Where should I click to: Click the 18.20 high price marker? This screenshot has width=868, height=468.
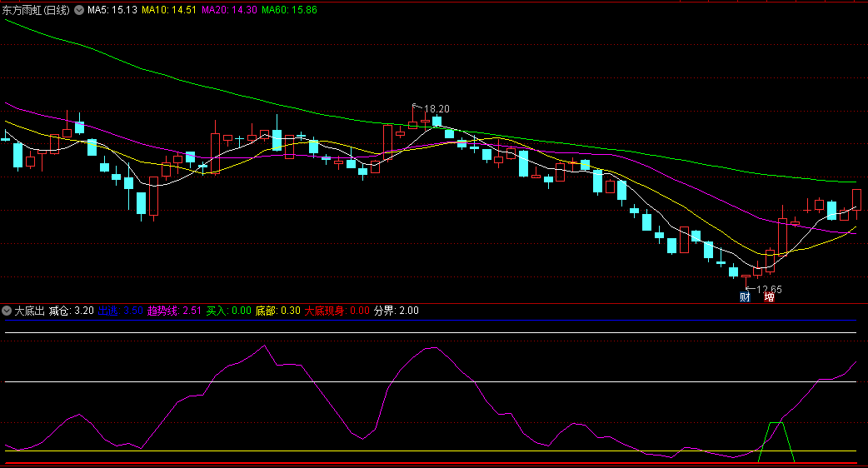(436, 109)
